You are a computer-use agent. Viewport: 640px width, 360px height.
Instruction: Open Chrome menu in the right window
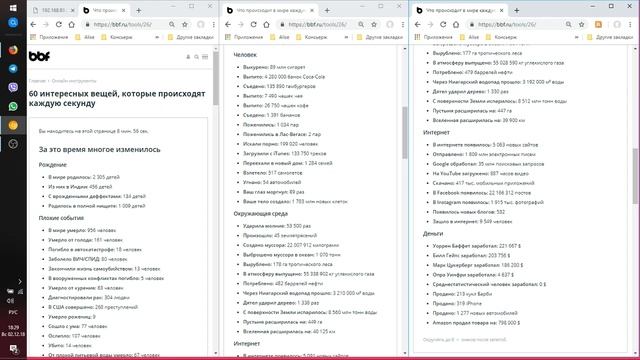(x=630, y=24)
